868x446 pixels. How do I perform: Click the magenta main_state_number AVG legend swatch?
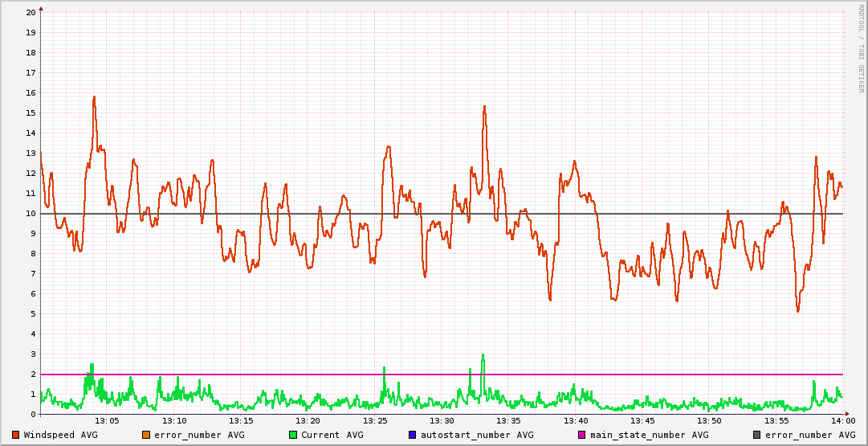(x=582, y=435)
